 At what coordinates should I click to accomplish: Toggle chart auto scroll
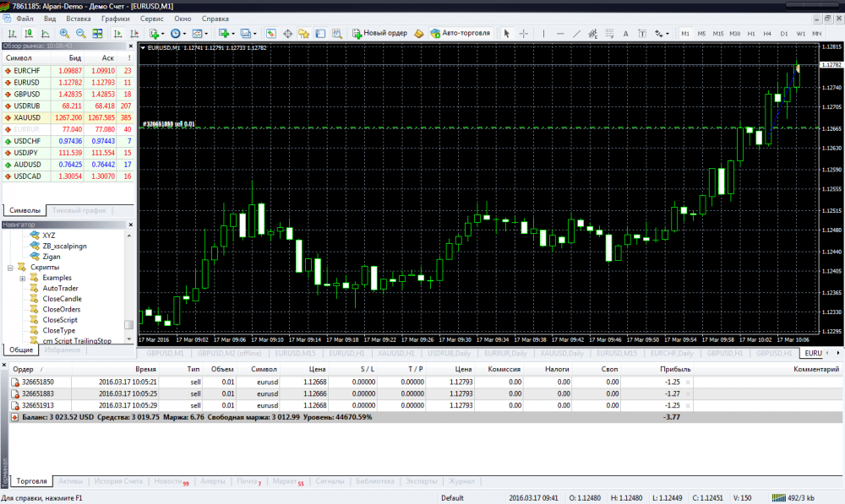117,34
